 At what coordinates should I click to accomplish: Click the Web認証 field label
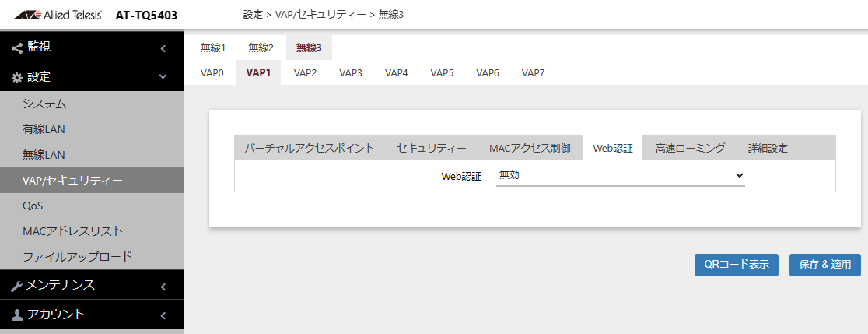click(x=461, y=176)
